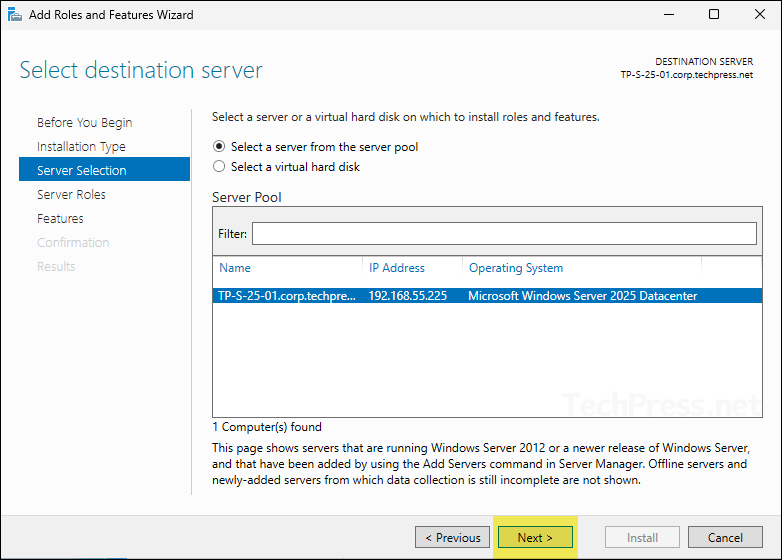
Task: Switch to the Features step
Action: tap(60, 218)
